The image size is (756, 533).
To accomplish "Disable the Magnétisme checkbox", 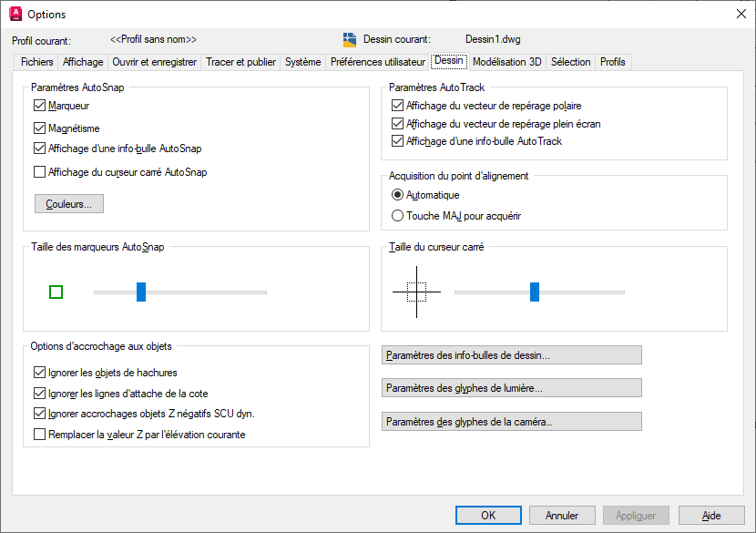I will 39,128.
